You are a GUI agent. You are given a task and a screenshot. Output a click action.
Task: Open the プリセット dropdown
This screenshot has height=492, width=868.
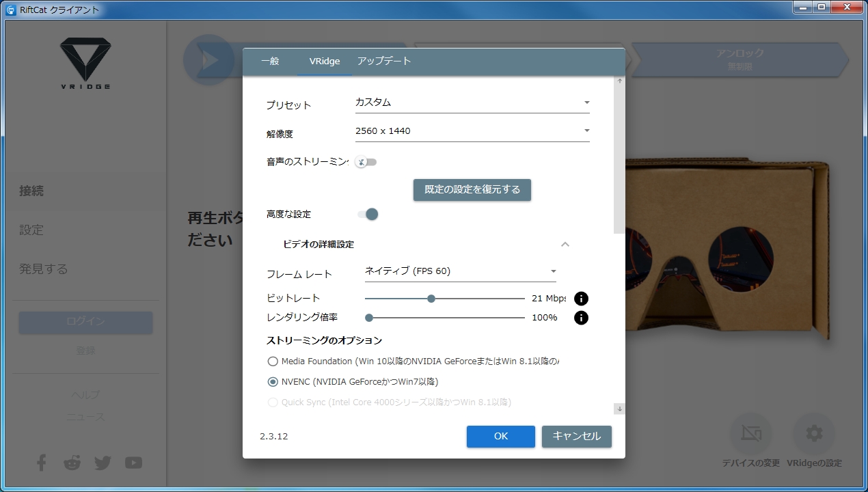472,102
